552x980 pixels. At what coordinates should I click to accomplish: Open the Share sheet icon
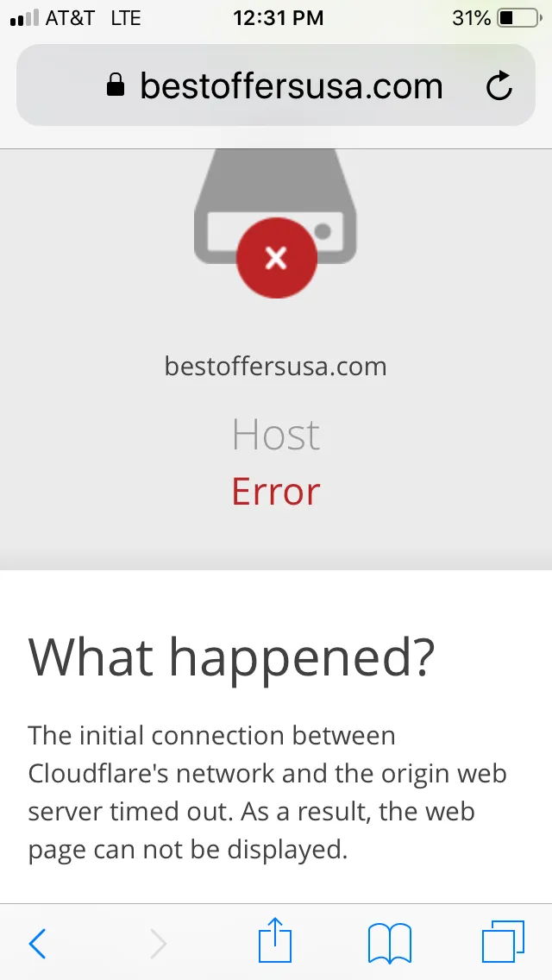(x=275, y=939)
